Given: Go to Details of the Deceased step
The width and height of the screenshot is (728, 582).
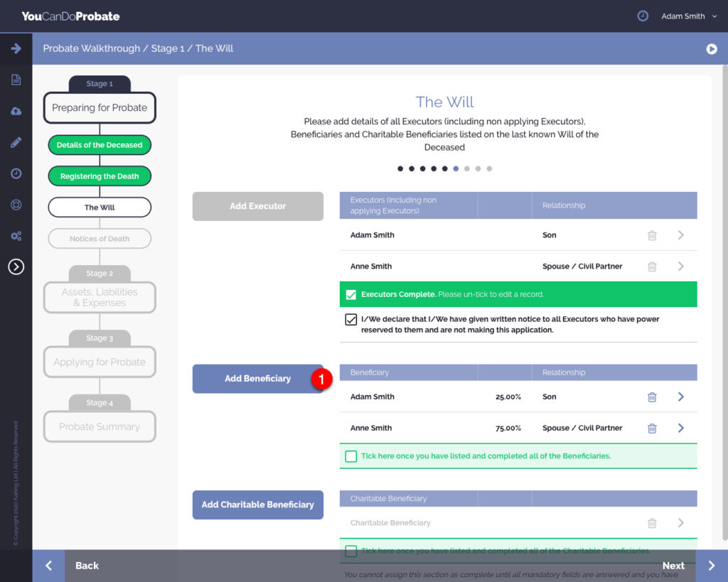Looking at the screenshot, I should [x=100, y=145].
